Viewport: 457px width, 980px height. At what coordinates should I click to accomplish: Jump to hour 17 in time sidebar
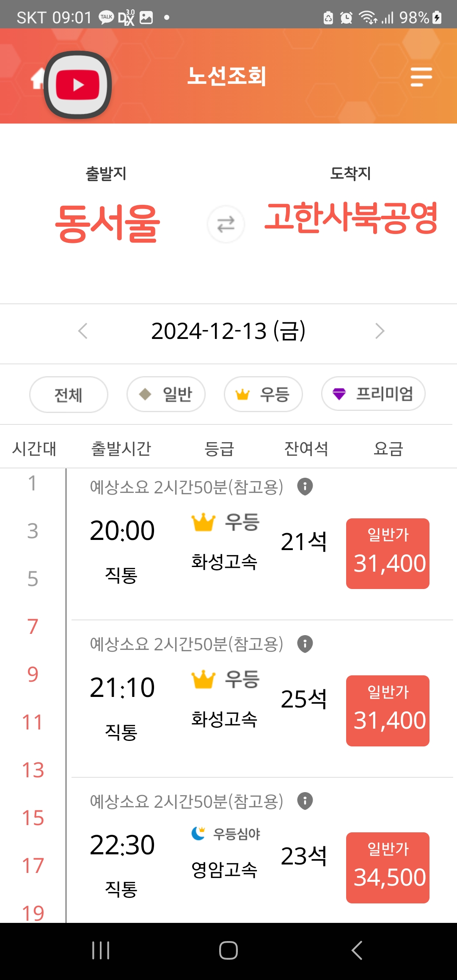coord(33,866)
